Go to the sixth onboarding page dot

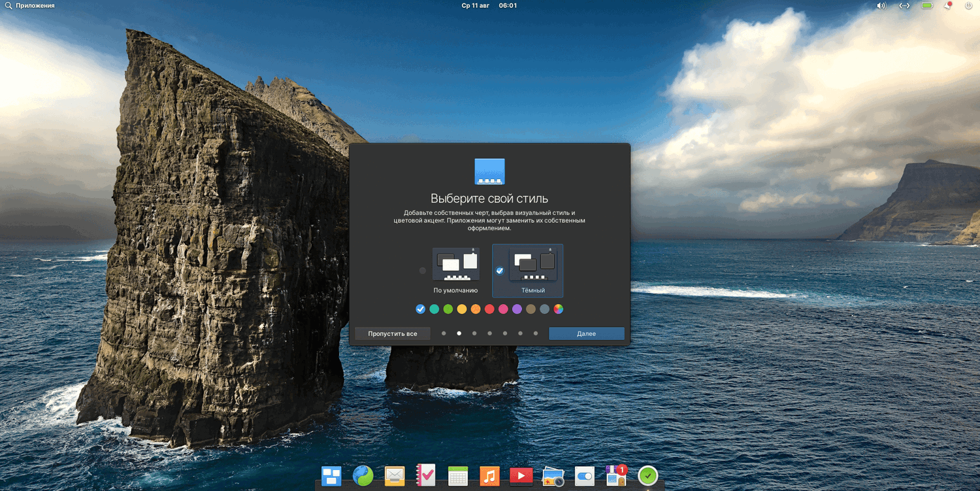[520, 333]
